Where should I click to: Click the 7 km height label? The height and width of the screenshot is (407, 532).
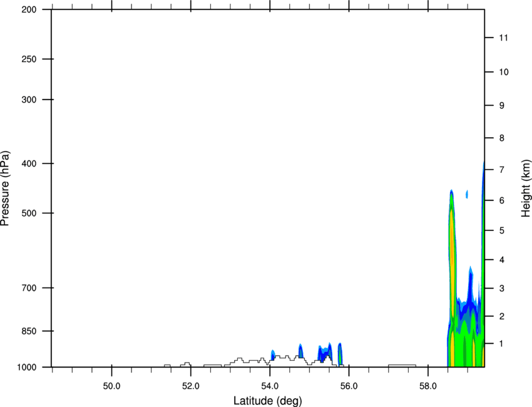coord(502,170)
